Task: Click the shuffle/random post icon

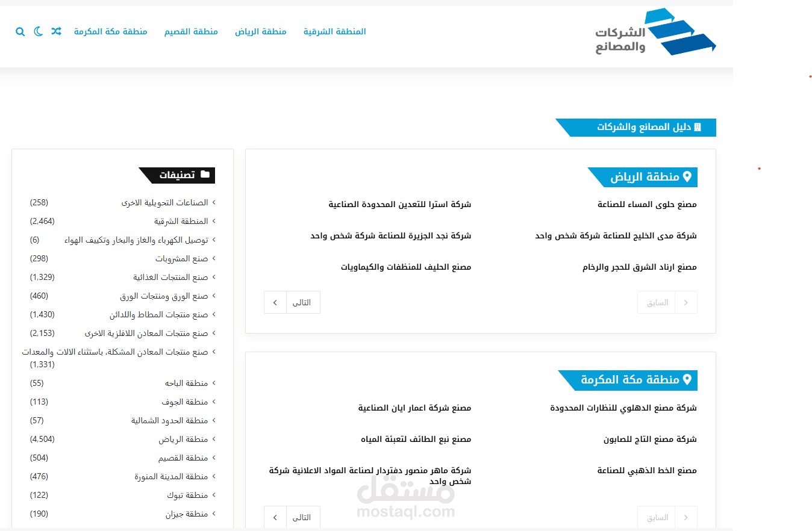Action: pyautogui.click(x=56, y=31)
